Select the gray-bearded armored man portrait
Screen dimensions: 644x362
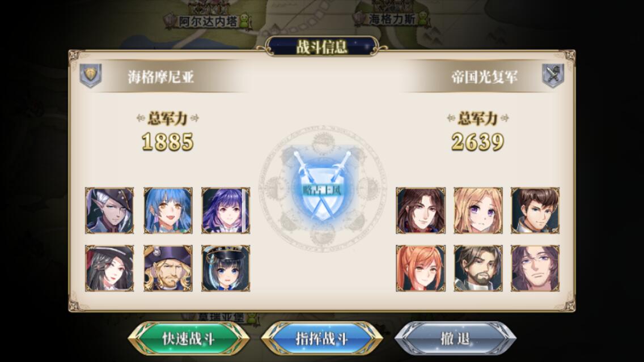(x=478, y=269)
